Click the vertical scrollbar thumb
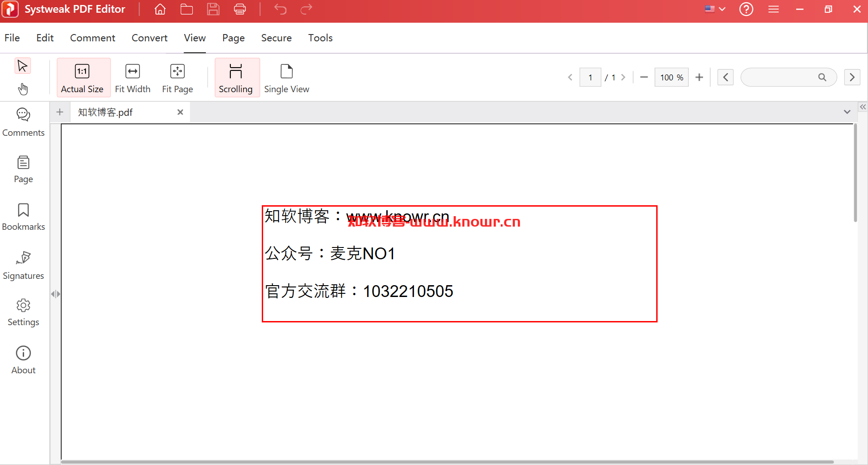 pos(855,173)
